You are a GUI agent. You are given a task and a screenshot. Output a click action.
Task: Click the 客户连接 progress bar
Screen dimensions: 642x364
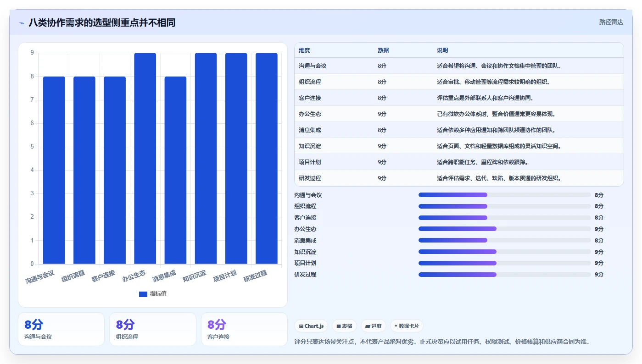504,218
